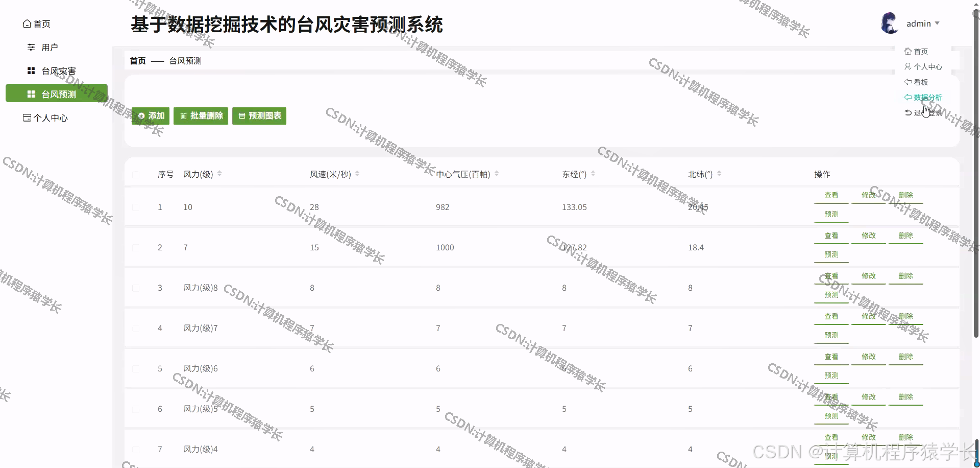
Task: Open the admin dropdown arrow
Action: point(937,24)
